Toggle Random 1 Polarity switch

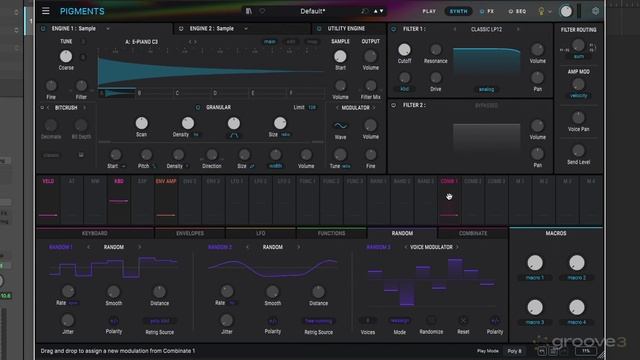114,321
